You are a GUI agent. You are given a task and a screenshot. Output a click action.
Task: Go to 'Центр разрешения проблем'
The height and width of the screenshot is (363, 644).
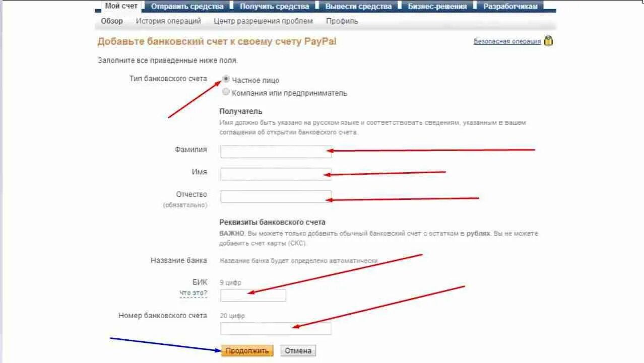pyautogui.click(x=263, y=21)
